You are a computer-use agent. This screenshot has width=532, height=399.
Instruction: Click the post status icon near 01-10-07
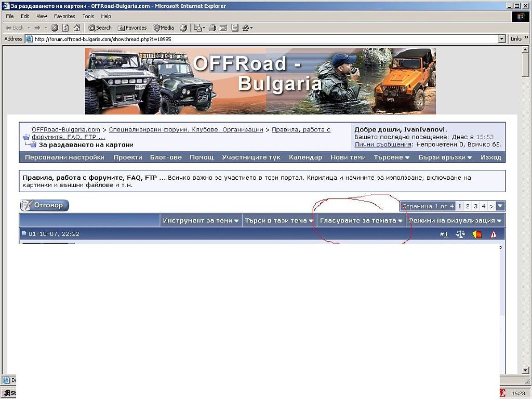pos(24,233)
